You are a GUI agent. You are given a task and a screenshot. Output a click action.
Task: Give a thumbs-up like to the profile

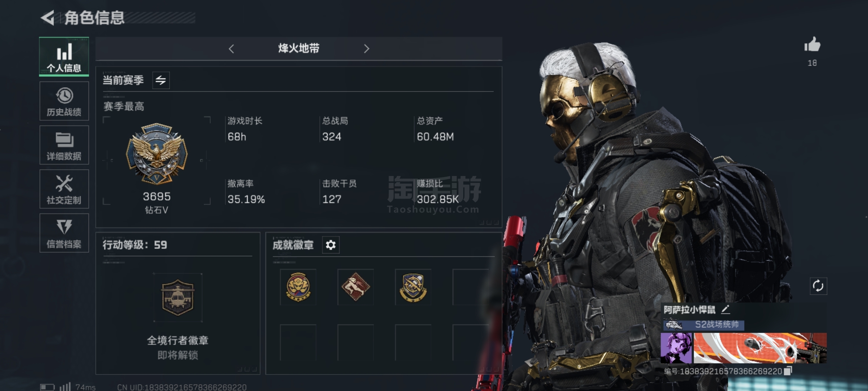tap(812, 45)
